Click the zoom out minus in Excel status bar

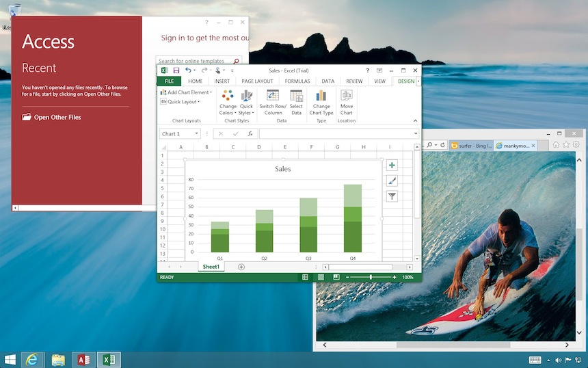click(347, 277)
